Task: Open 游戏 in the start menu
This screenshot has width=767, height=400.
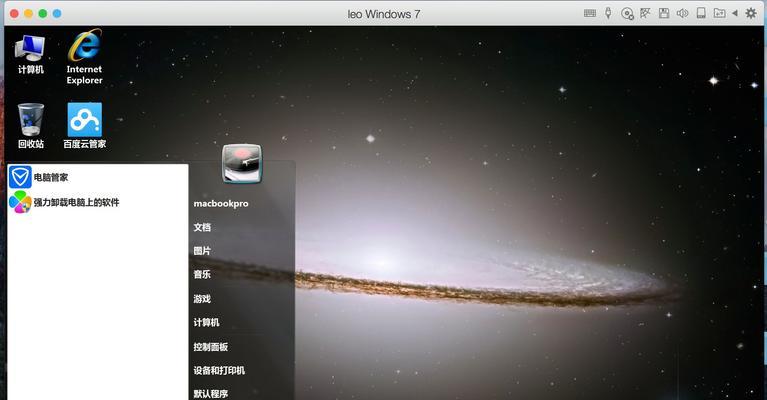Action: (202, 298)
